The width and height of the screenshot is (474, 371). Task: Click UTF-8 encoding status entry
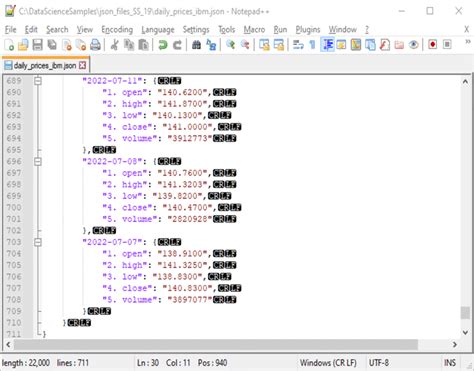coord(379,363)
